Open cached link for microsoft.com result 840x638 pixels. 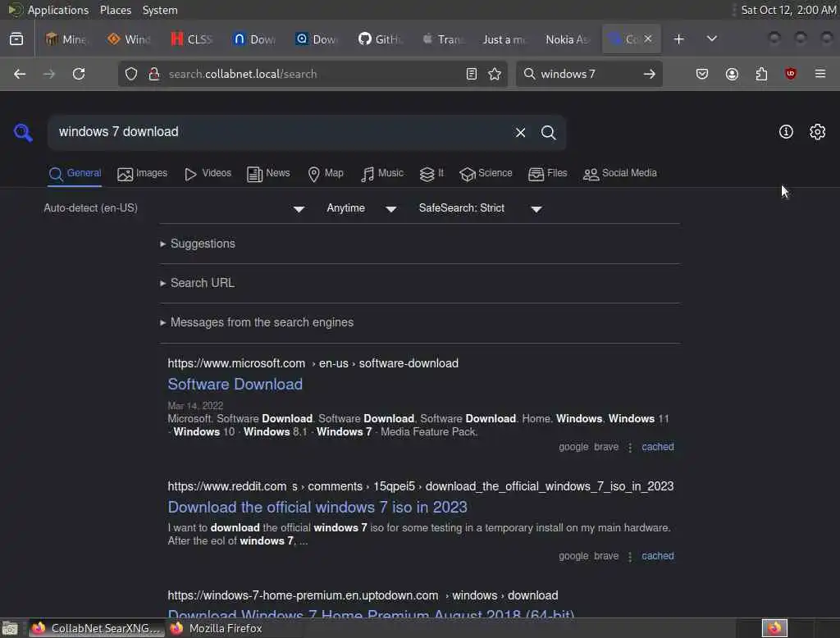[658, 447]
